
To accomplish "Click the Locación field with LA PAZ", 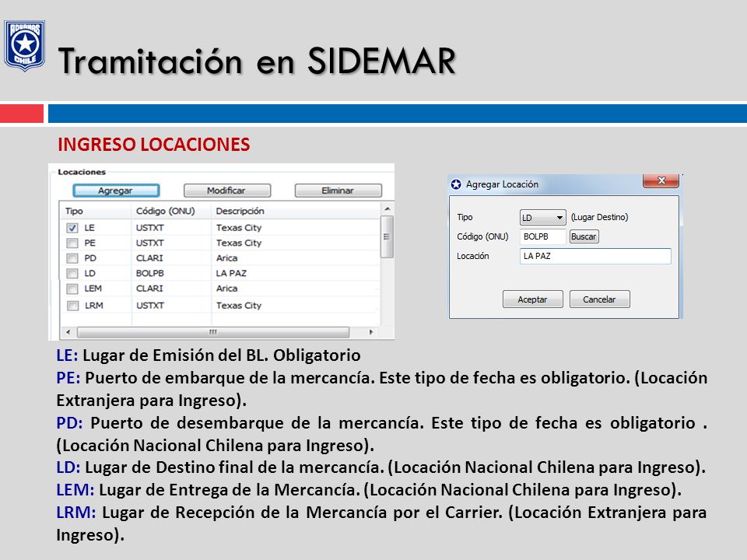I will [x=595, y=256].
